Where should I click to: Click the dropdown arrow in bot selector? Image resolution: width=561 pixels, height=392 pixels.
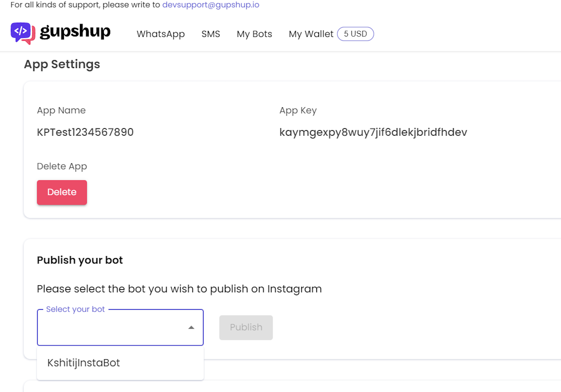[191, 328]
